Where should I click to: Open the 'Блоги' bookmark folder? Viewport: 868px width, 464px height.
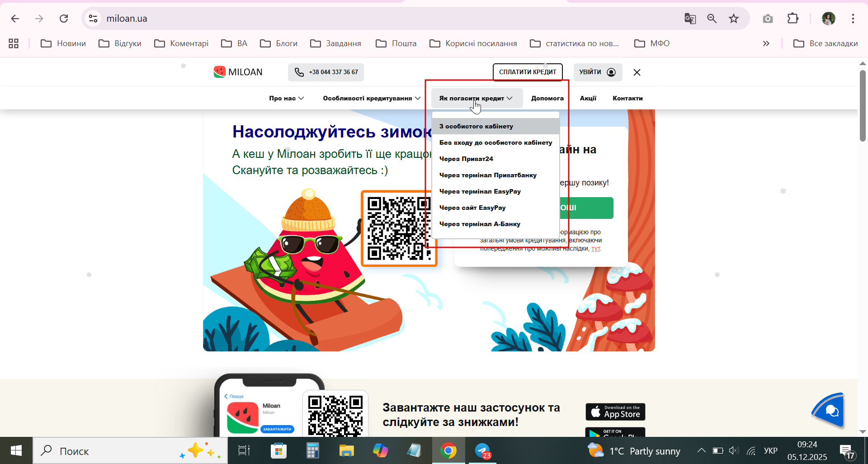tap(279, 43)
